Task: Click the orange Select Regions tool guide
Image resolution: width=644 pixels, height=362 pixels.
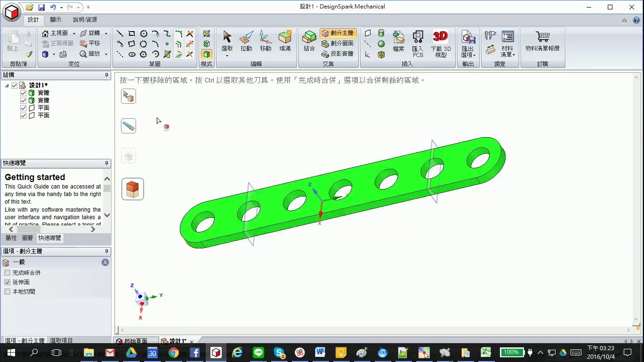Action: point(133,189)
